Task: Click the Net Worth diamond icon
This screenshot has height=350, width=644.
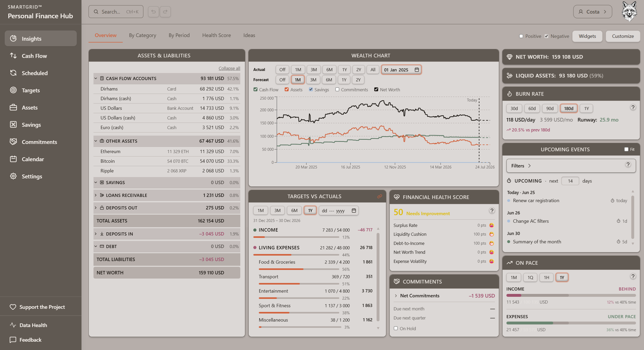Action: pyautogui.click(x=510, y=57)
